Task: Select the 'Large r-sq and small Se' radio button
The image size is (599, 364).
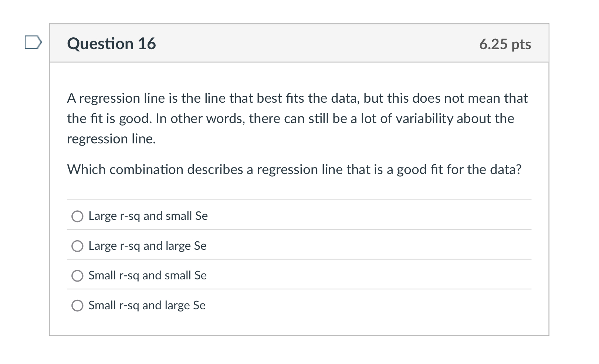Action: click(77, 216)
